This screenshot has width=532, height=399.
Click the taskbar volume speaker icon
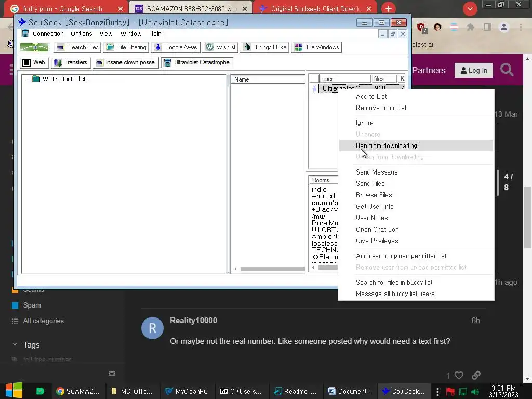click(475, 392)
